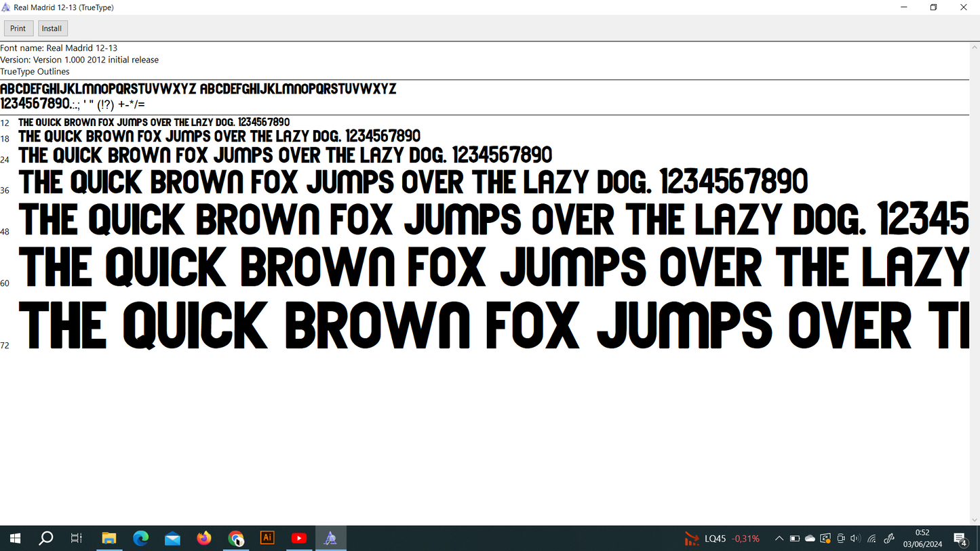
Task: Click the alphabet ABCDEFGHIJKLMNOPQRSTUVWXYZ sample row
Action: 198,89
